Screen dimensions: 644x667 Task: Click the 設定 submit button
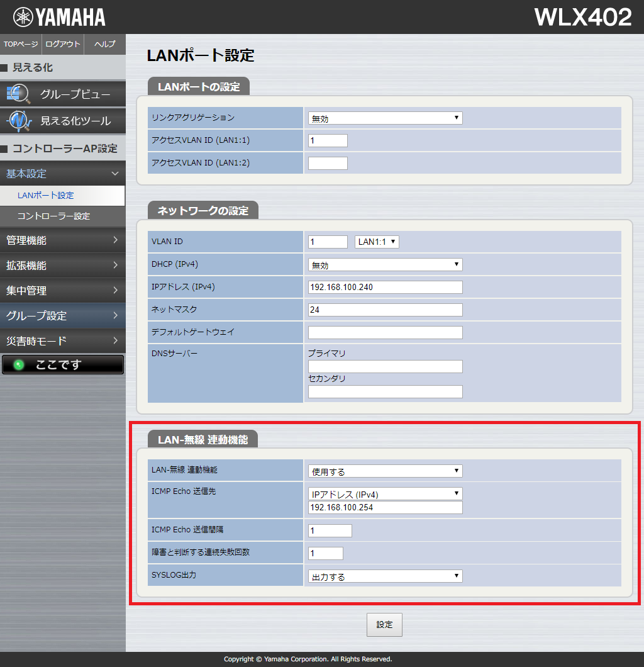(384, 625)
